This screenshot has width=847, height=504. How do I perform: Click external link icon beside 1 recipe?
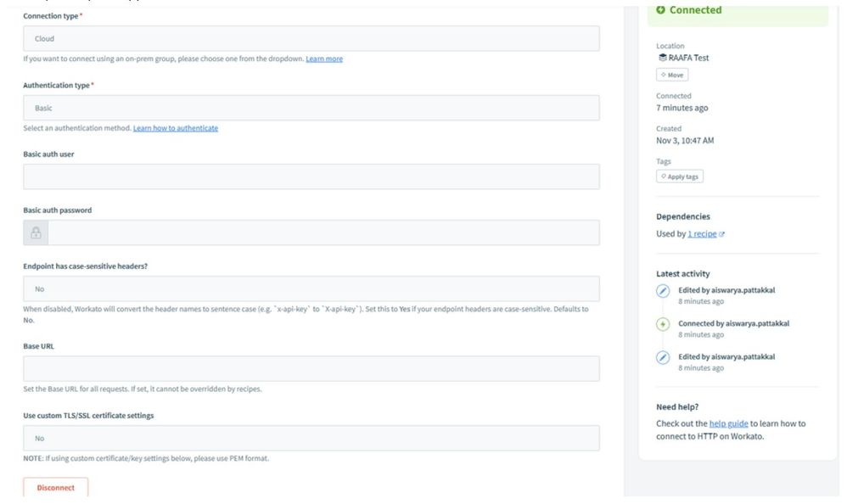pyautogui.click(x=722, y=234)
